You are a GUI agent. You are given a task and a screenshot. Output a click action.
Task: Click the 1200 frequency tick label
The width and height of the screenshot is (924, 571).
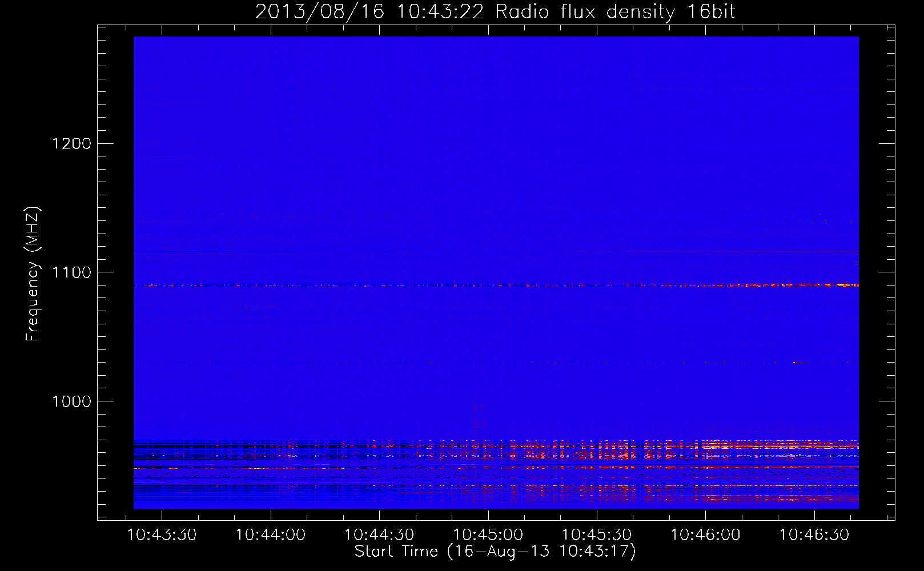tap(71, 143)
